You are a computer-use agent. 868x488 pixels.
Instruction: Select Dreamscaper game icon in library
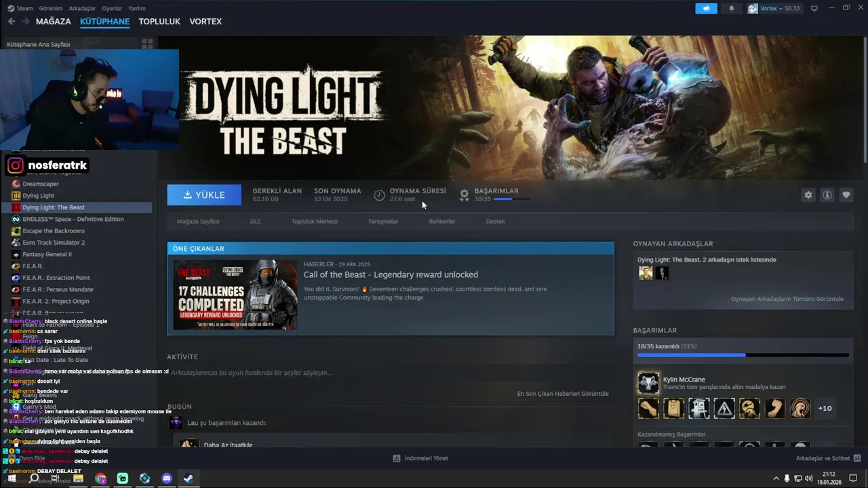click(x=16, y=184)
